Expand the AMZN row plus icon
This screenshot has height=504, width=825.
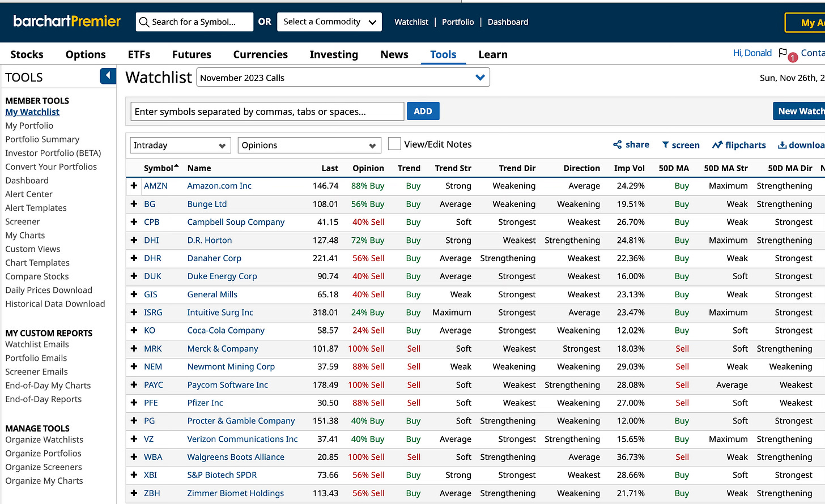[134, 186]
